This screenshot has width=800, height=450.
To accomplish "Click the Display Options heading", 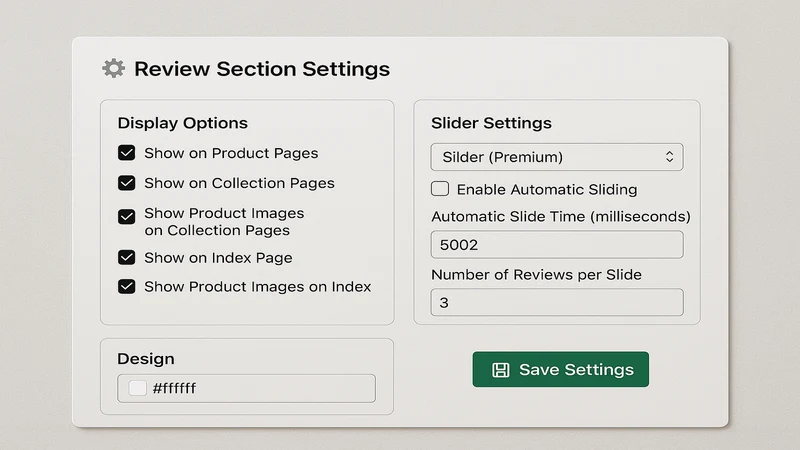I will [x=183, y=123].
